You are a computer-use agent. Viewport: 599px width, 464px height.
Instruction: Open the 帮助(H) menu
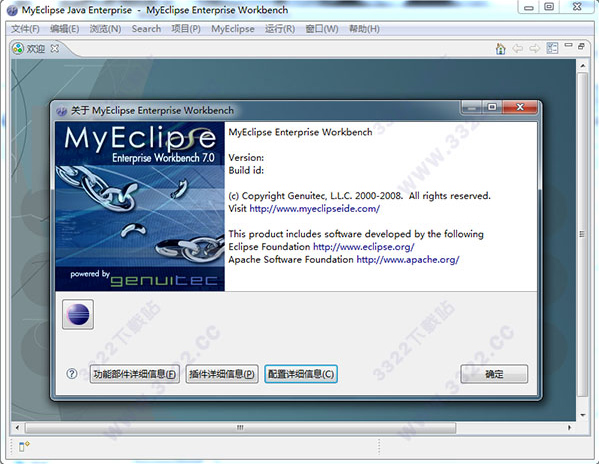click(364, 29)
